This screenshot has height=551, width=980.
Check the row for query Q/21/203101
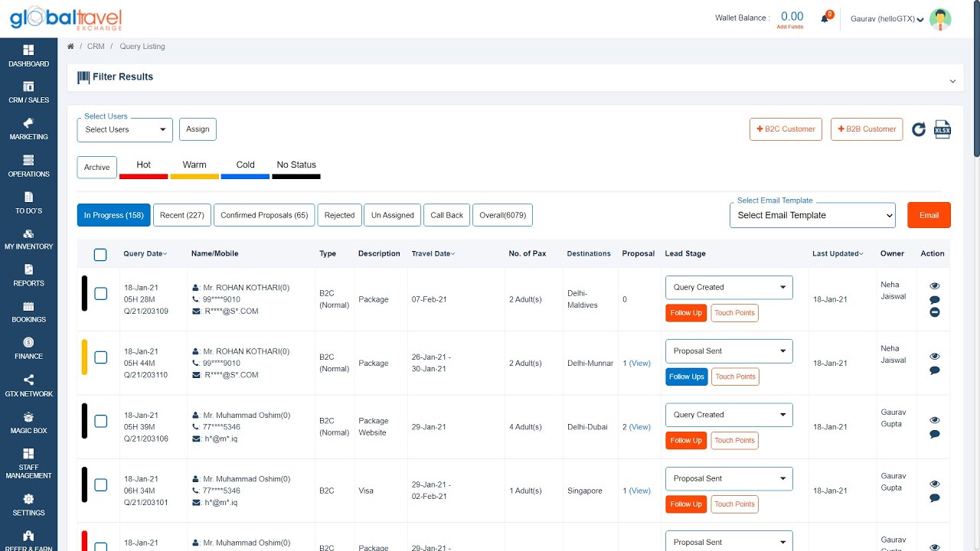click(100, 484)
